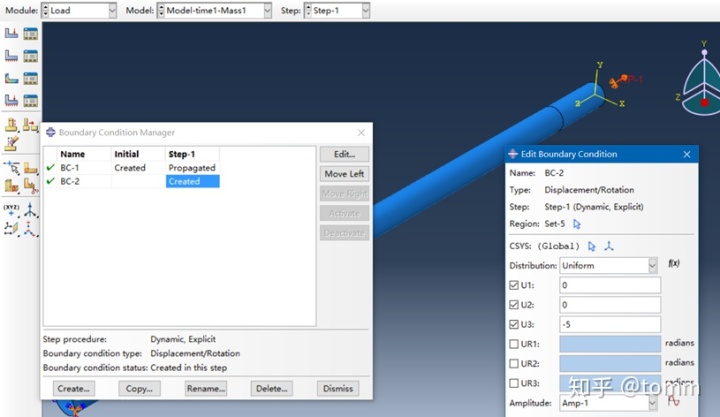The width and height of the screenshot is (720, 417).
Task: Click the create datum CSYS icon beside Global
Action: 609,246
